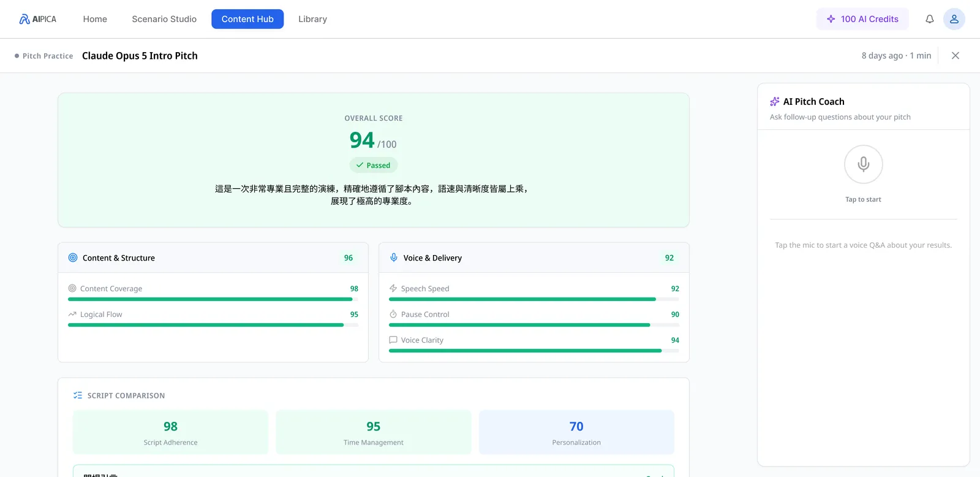Screen dimensions: 980x477
Task: Click the Voice Clarity label
Action: click(x=422, y=340)
